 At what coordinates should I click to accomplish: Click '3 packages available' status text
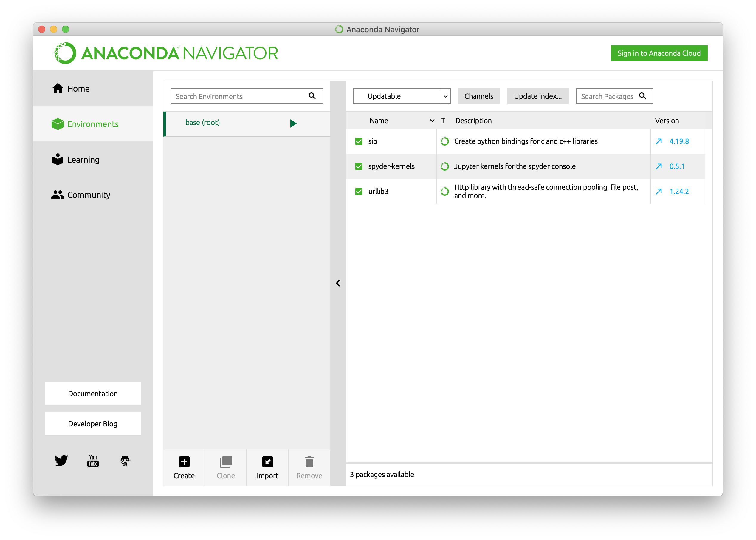tap(382, 474)
